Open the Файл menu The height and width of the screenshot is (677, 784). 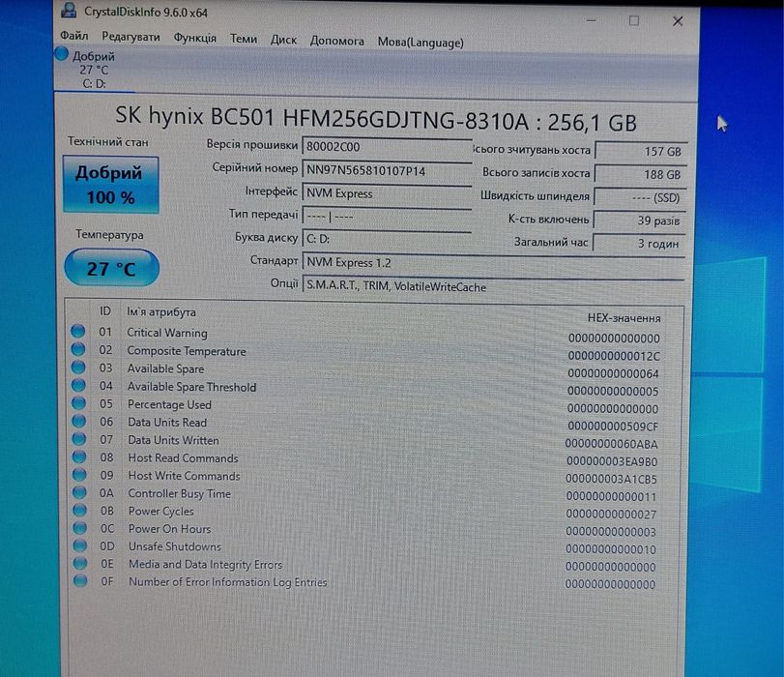coord(74,36)
